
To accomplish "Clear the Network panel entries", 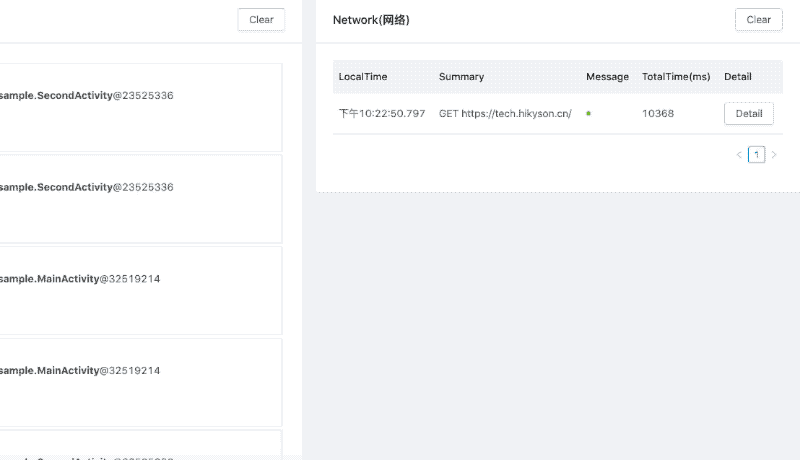I will (x=758, y=20).
